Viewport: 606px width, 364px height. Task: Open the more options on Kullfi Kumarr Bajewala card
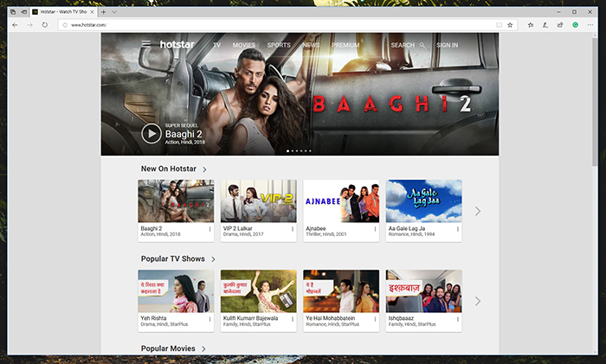tap(293, 319)
